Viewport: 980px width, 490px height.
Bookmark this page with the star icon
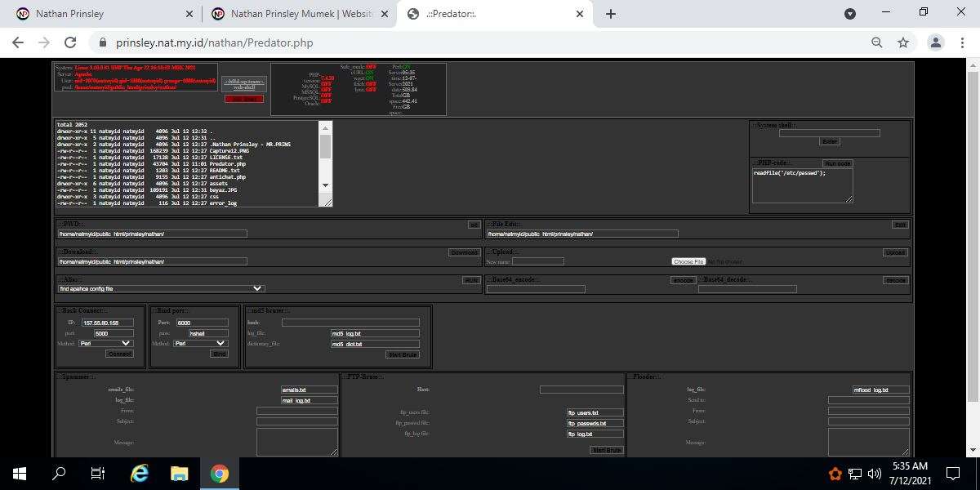[x=903, y=42]
